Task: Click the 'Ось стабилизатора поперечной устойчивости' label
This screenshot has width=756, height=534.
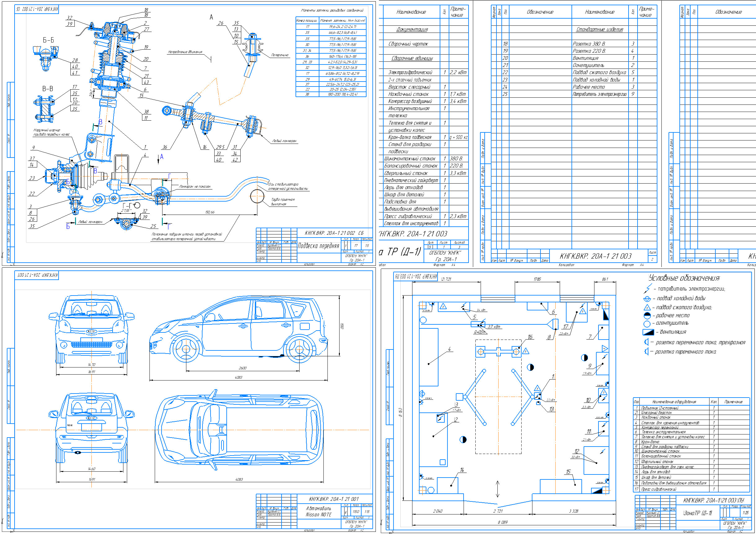Action: pyautogui.click(x=288, y=187)
